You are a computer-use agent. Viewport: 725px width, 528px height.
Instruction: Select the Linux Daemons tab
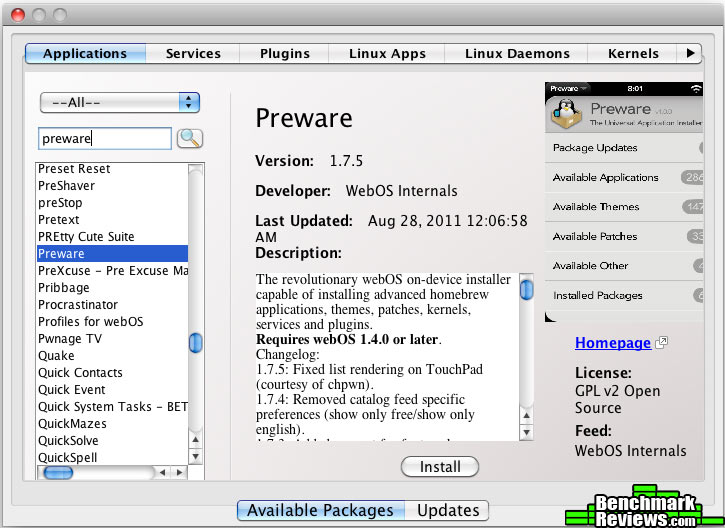[517, 53]
